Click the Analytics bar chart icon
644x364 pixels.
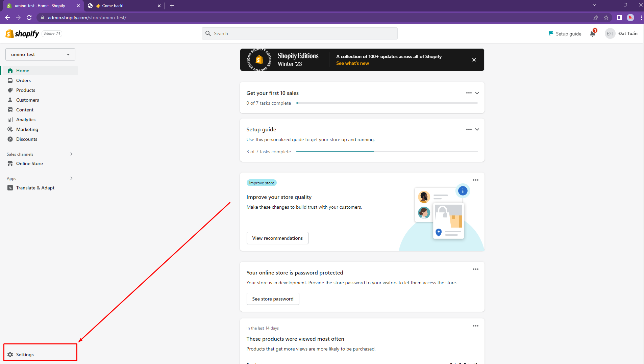pyautogui.click(x=10, y=120)
